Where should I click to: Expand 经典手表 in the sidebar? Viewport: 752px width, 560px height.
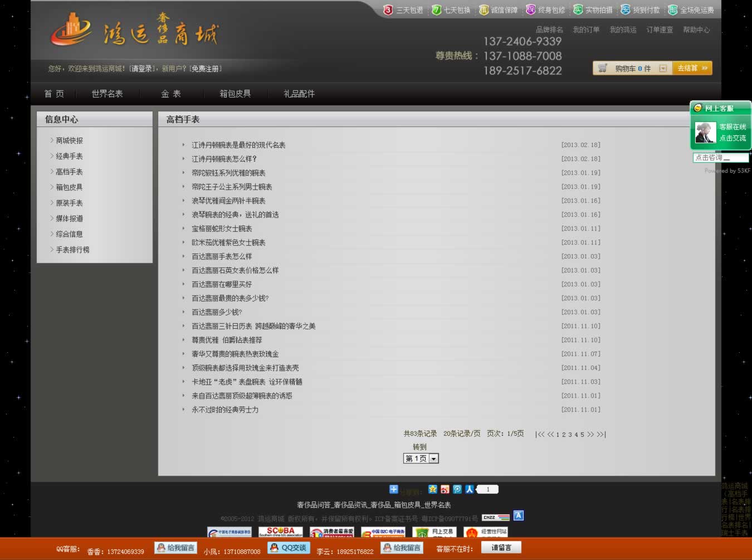tap(69, 157)
